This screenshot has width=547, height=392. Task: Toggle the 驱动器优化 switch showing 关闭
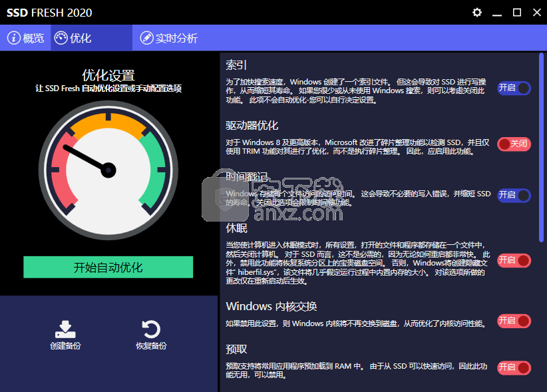pos(514,144)
